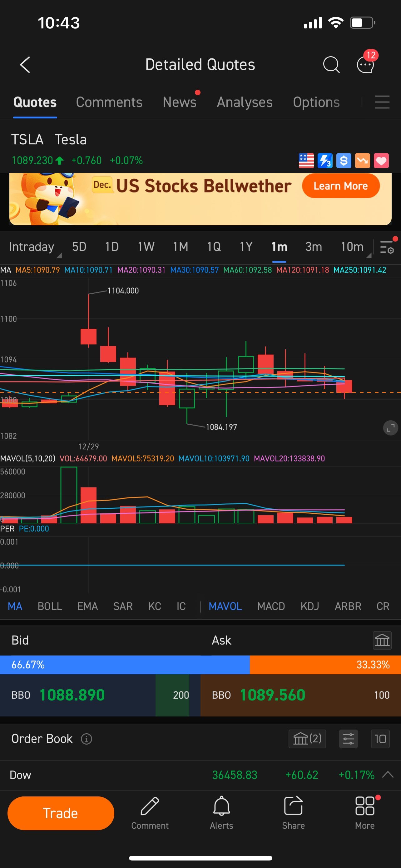Expand chart to fullscreen with round icon
Image resolution: width=401 pixels, height=868 pixels.
tap(391, 428)
